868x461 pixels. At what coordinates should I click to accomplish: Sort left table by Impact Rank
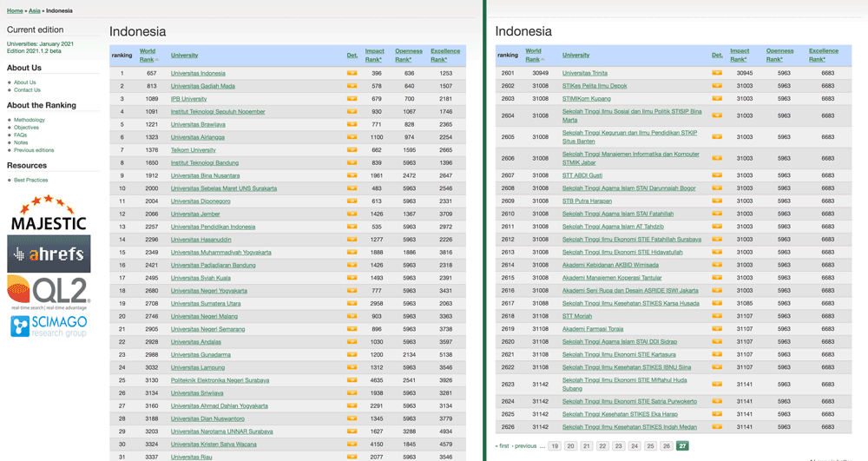[375, 55]
